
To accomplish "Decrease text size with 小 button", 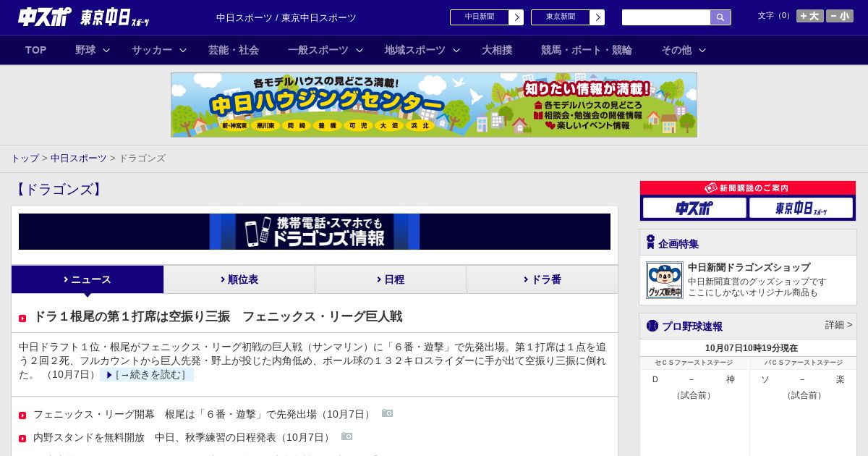I will 840,16.
